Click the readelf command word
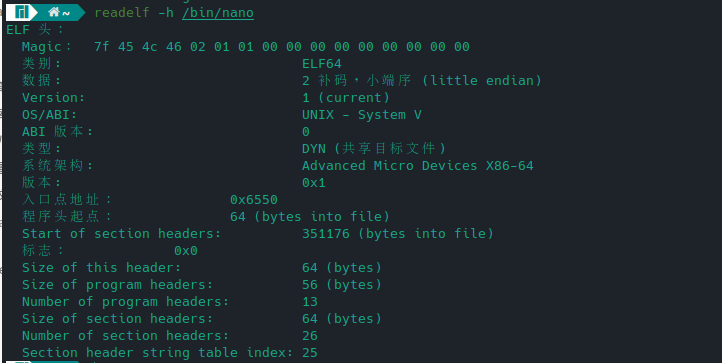 coord(122,12)
